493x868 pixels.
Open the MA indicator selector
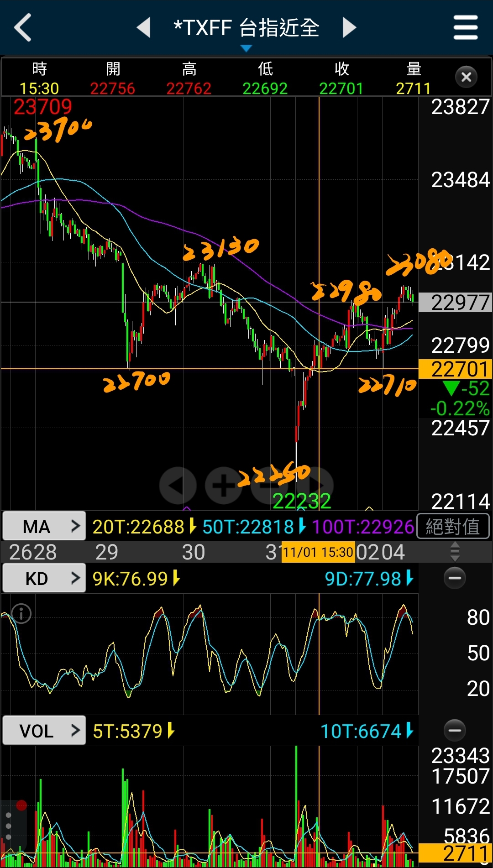pyautogui.click(x=44, y=527)
